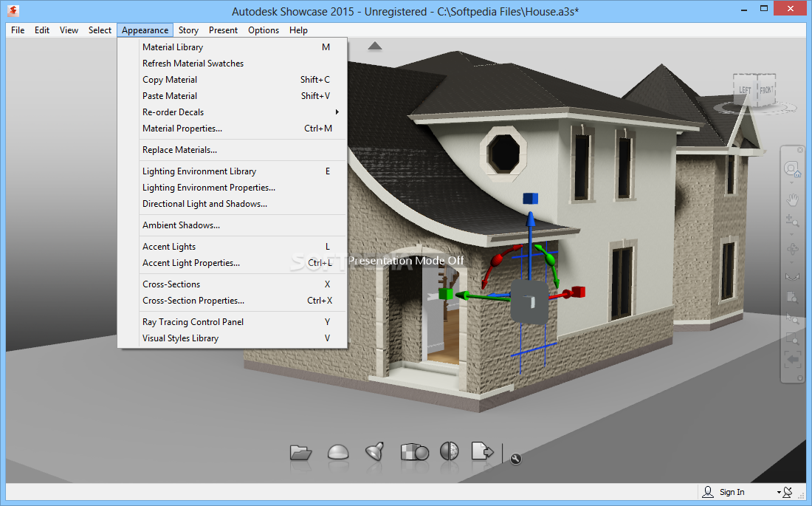Click the document export arrow icon

tap(482, 451)
